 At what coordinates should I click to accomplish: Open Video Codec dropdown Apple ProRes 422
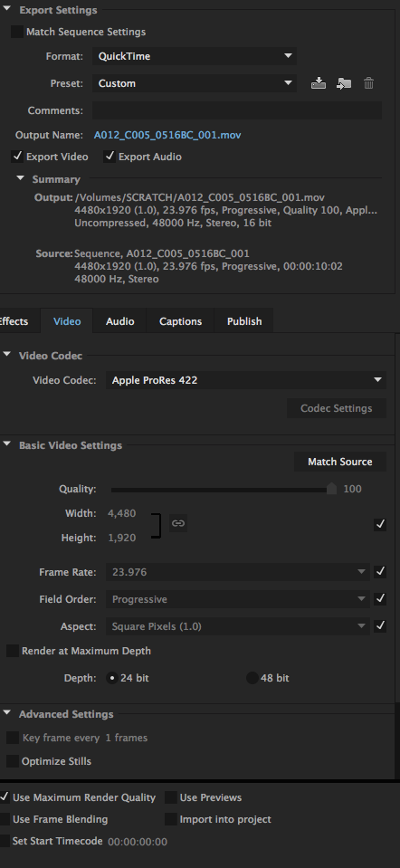tap(246, 380)
